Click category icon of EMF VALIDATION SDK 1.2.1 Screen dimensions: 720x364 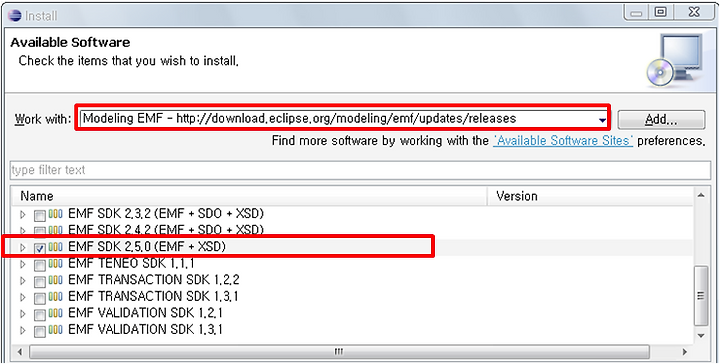point(56,314)
